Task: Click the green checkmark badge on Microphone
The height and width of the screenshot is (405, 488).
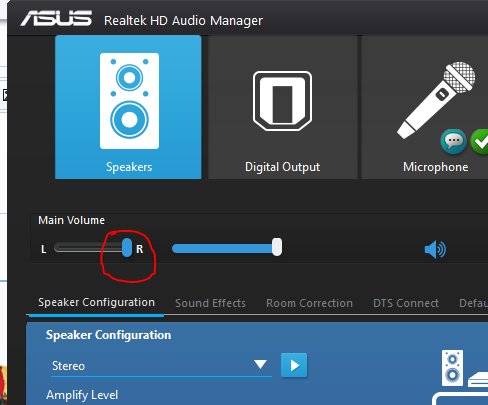Action: pyautogui.click(x=480, y=142)
